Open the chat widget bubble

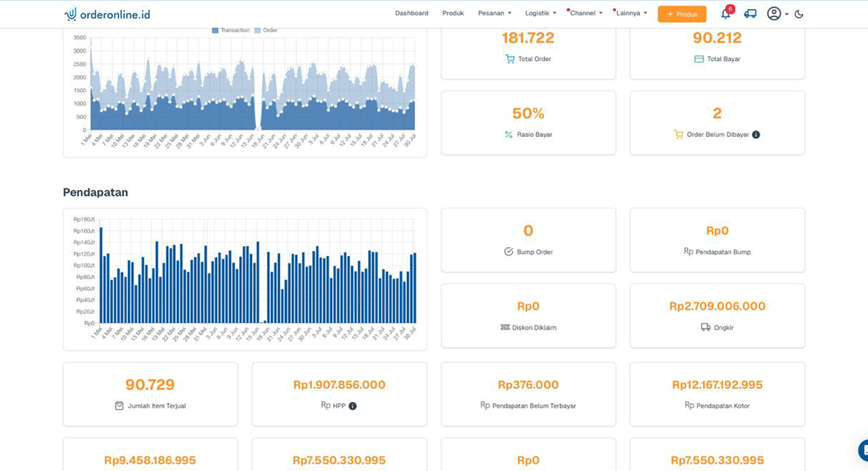[863, 450]
